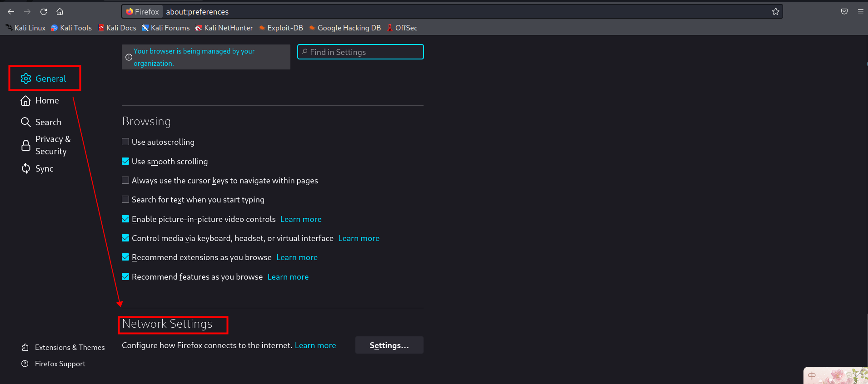
Task: Open the OffSec bookmark
Action: [402, 28]
